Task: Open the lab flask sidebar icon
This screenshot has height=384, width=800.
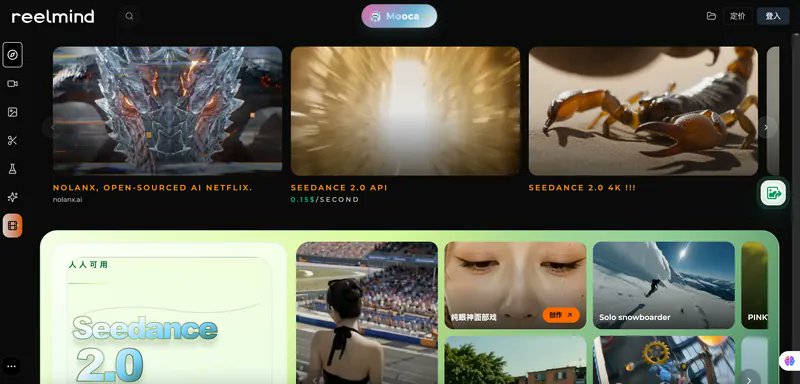Action: click(12, 169)
